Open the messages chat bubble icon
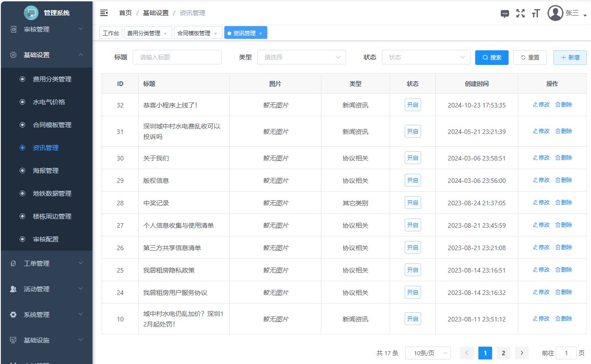The image size is (591, 364). [505, 14]
